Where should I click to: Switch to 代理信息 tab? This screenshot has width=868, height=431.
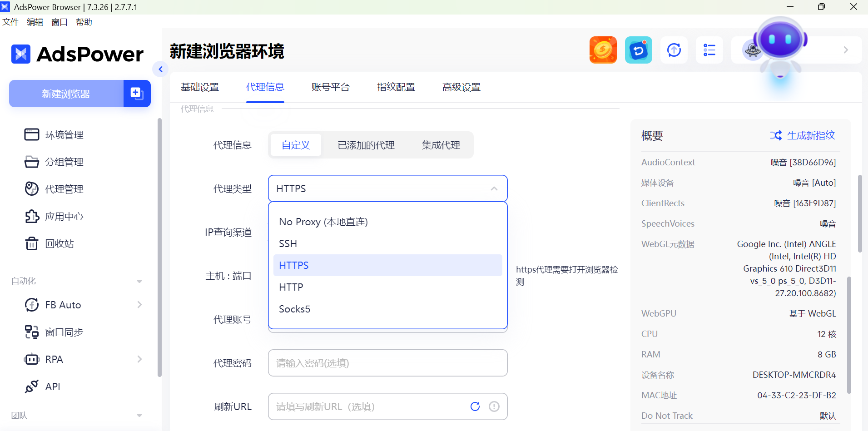click(265, 87)
